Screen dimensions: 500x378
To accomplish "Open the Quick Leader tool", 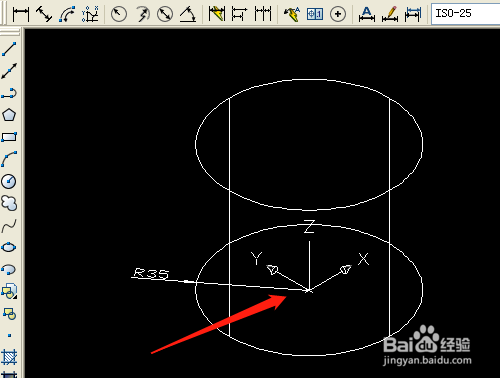I will click(292, 14).
